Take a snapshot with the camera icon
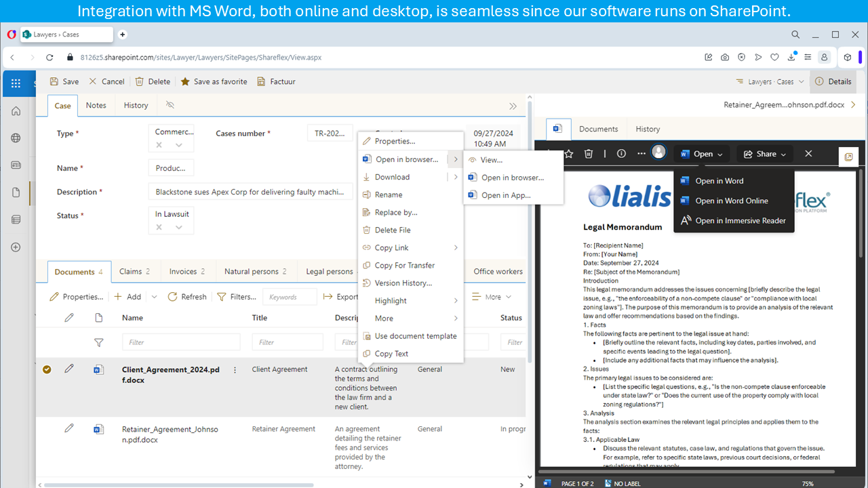 coord(725,58)
